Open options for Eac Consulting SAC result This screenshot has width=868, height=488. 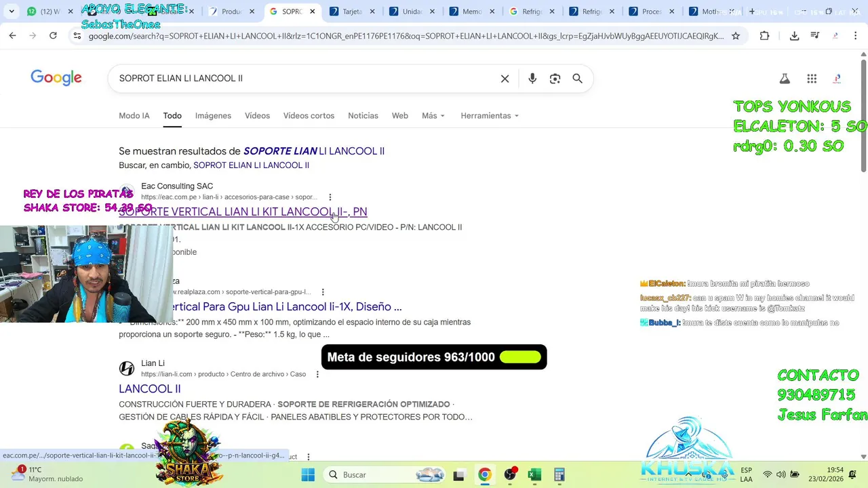tap(330, 197)
